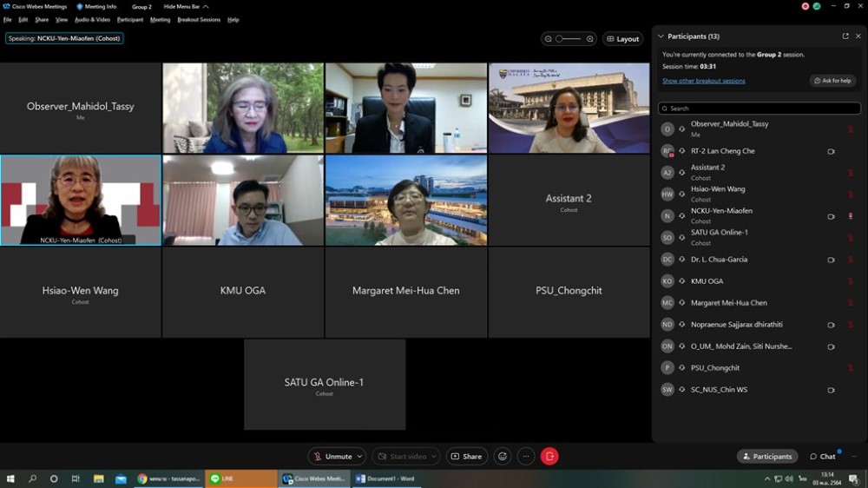Click the zoom in magnifier icon

[x=590, y=39]
